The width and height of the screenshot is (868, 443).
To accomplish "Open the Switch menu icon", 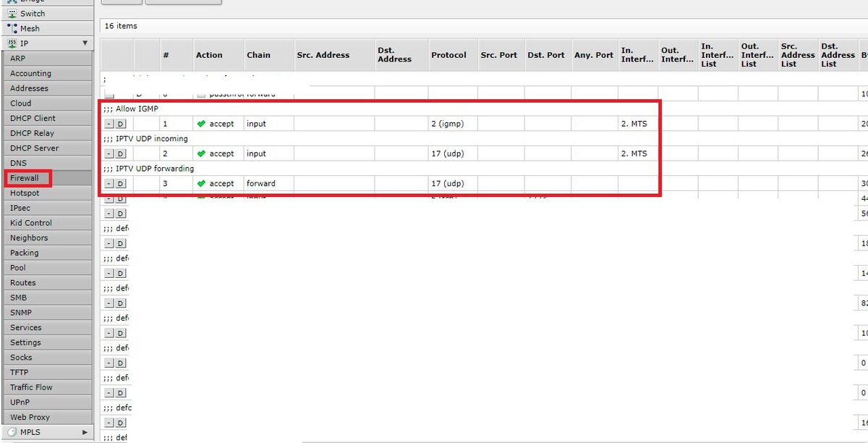I will click(x=12, y=13).
